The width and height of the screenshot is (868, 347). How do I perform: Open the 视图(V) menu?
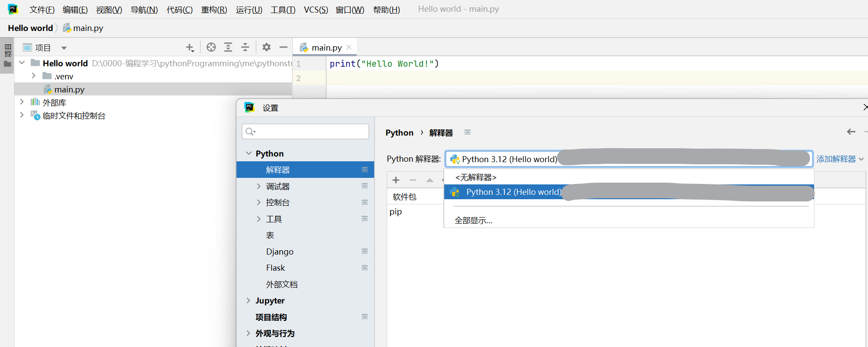pos(109,10)
